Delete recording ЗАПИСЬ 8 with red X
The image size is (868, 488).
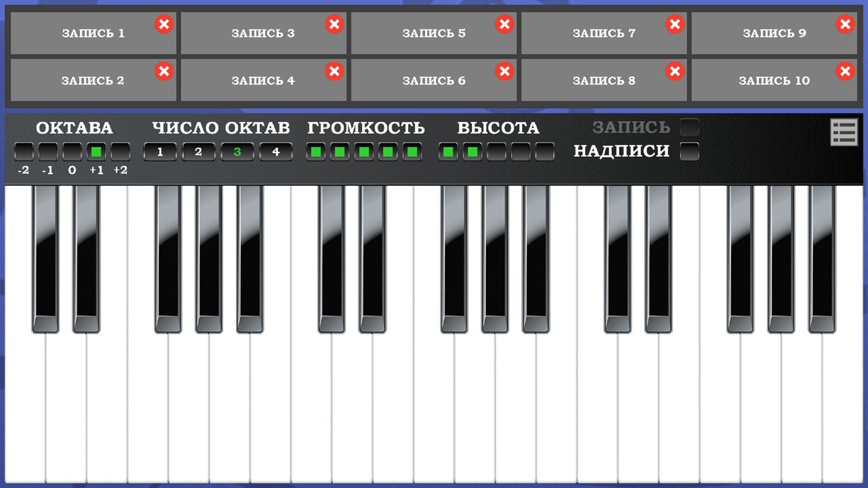tap(674, 71)
